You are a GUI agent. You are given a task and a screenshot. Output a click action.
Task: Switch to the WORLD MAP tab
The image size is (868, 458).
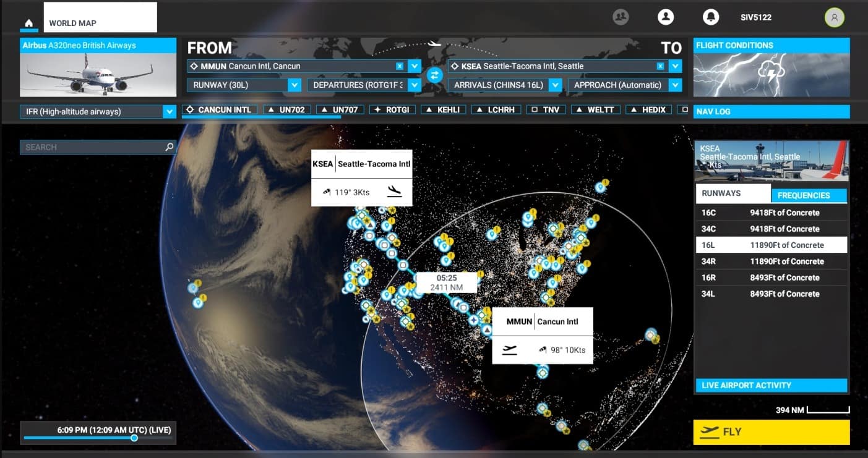click(x=100, y=17)
